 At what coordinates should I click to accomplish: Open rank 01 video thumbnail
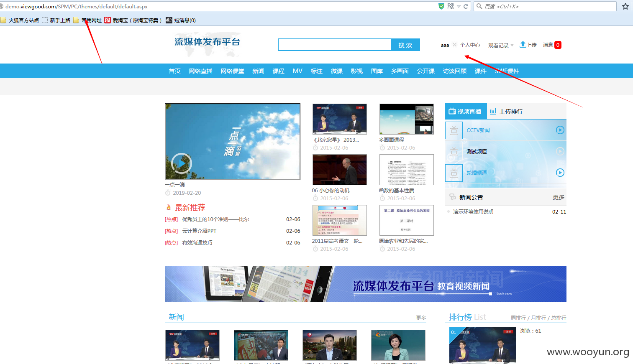coord(483,345)
